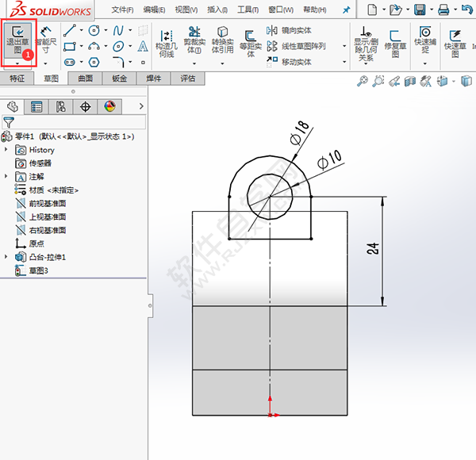Open dropdown beside Move Entities
The height and width of the screenshot is (460, 476).
(344, 62)
